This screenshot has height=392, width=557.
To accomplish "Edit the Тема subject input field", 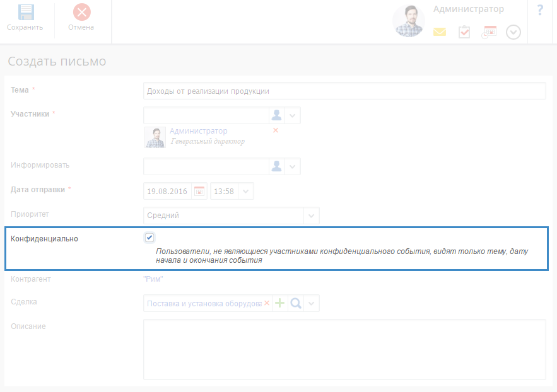I will (344, 91).
